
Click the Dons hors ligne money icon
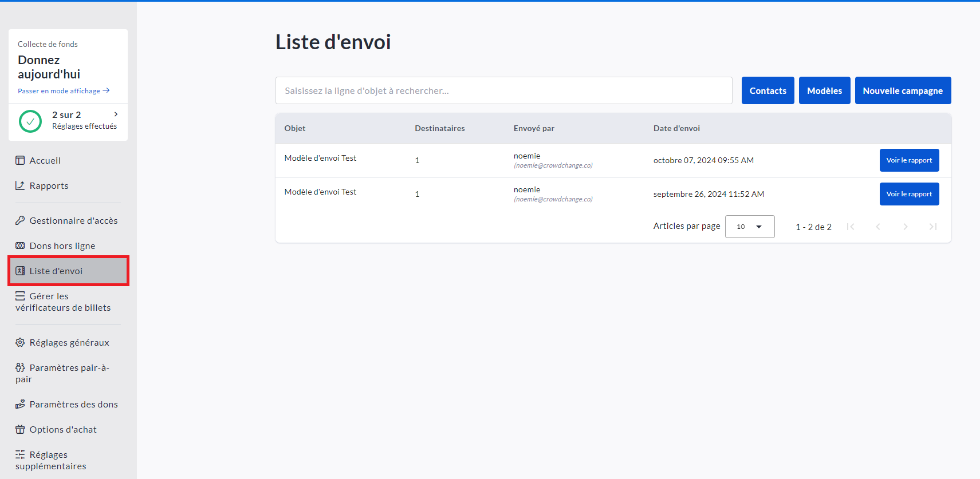(20, 246)
